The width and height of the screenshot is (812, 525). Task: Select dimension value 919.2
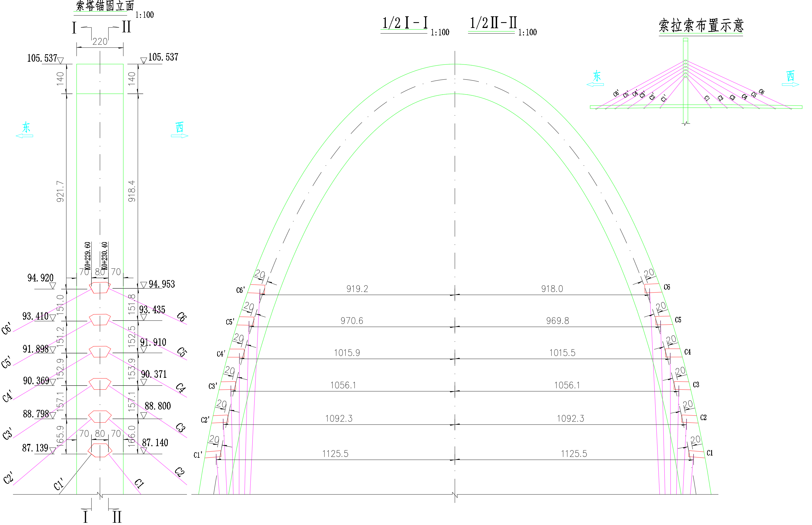(x=357, y=289)
